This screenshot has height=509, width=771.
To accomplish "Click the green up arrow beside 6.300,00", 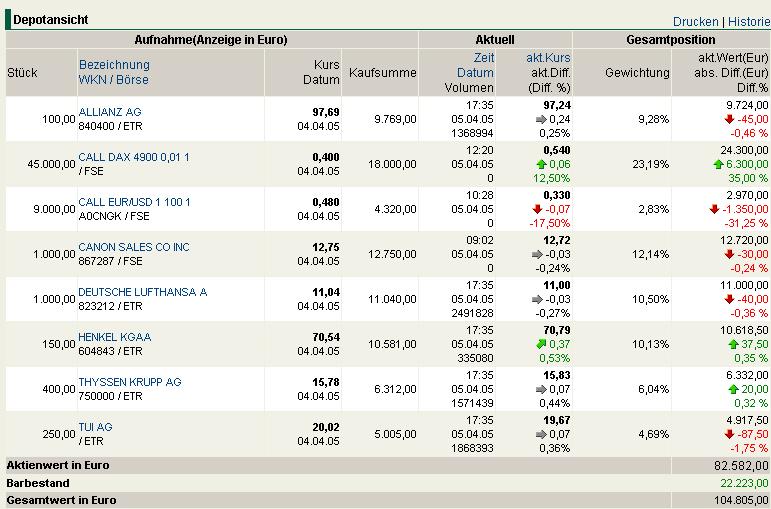I will pos(718,164).
